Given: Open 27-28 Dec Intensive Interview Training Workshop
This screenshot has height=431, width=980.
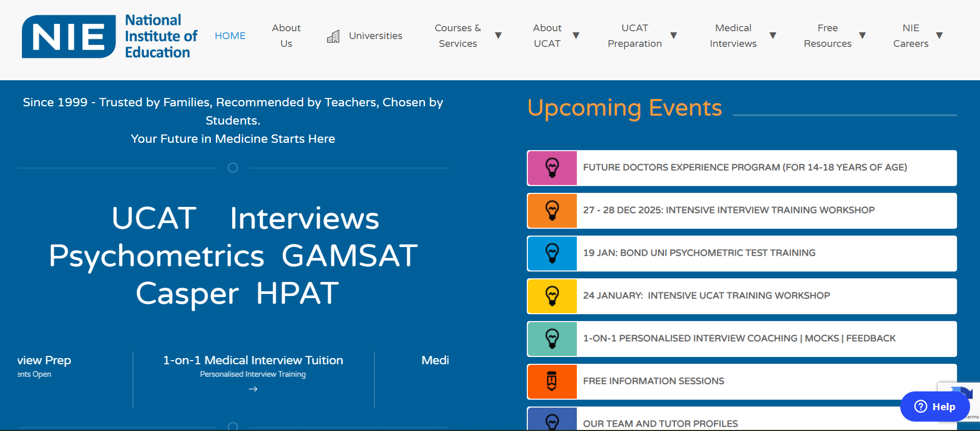Looking at the screenshot, I should pos(742,211).
